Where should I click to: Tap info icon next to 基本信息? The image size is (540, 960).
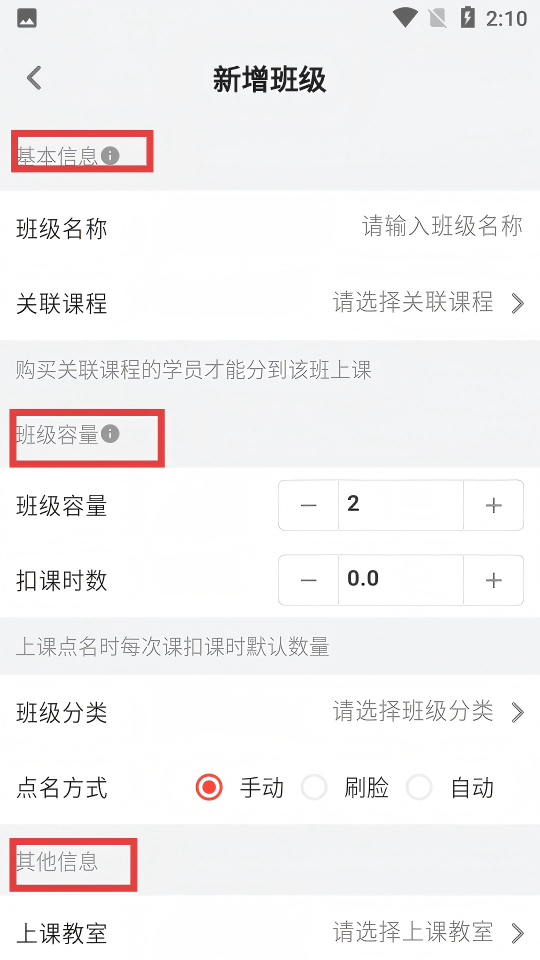tap(110, 156)
